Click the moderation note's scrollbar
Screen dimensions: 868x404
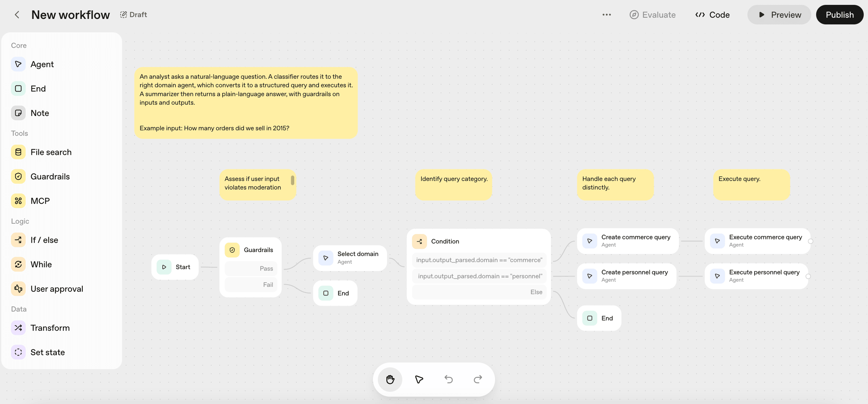[x=292, y=180]
